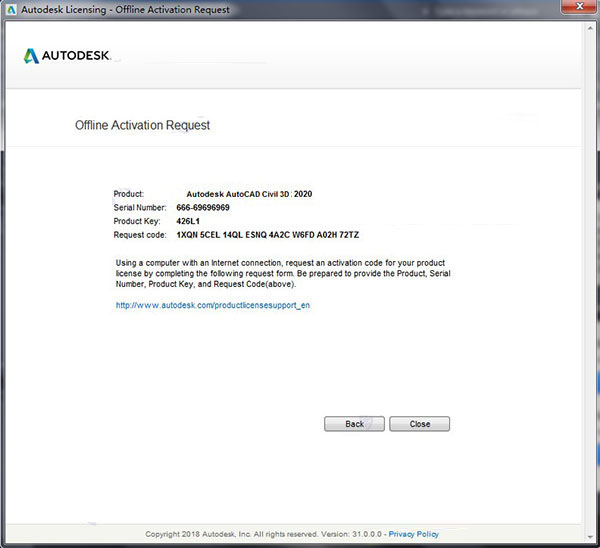Screen dimensions: 600x548
Task: Click the request code value text
Action: [x=267, y=235]
